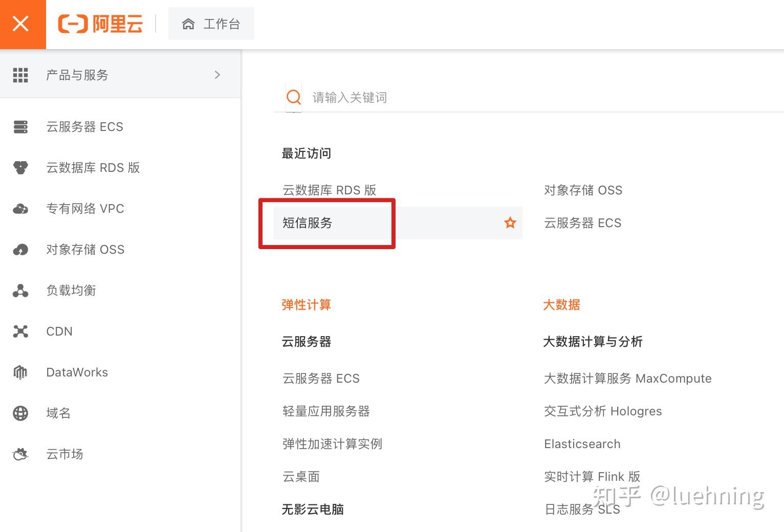Click the 弹性计算 category heading
Image resolution: width=784 pixels, height=532 pixels.
(307, 305)
